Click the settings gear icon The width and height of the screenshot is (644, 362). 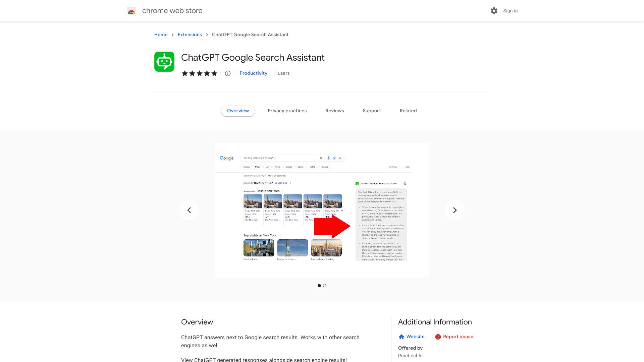pyautogui.click(x=494, y=11)
